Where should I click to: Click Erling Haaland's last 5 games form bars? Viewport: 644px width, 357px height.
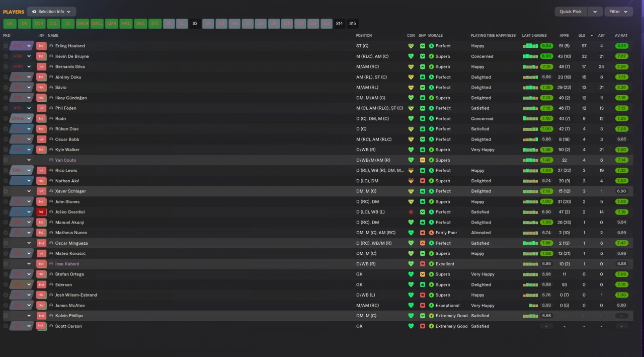coord(530,46)
